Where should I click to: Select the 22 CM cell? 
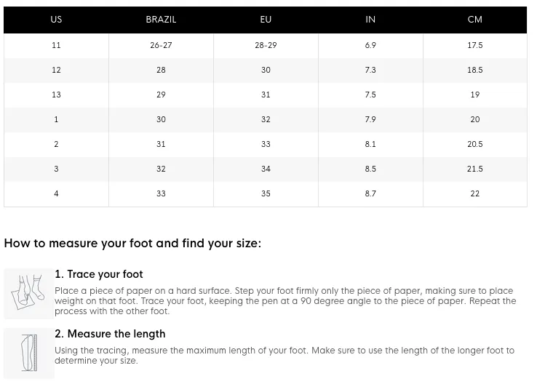tap(475, 193)
